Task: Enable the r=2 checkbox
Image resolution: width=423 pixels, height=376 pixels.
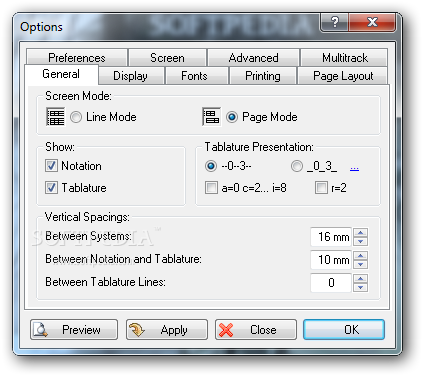Action: tap(321, 188)
